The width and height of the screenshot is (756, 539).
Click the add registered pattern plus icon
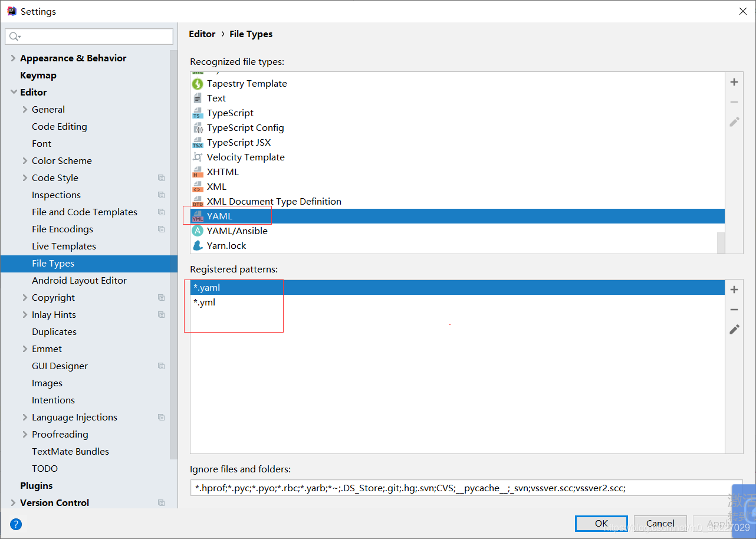734,290
